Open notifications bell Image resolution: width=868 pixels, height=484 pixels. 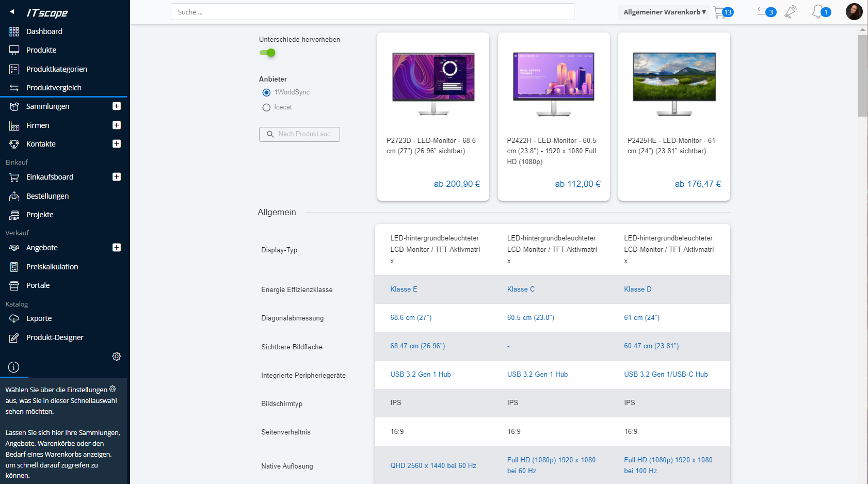coord(821,12)
